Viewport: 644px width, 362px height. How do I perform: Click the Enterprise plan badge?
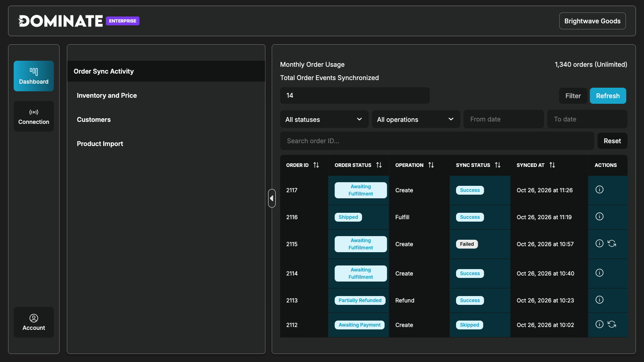pos(123,21)
